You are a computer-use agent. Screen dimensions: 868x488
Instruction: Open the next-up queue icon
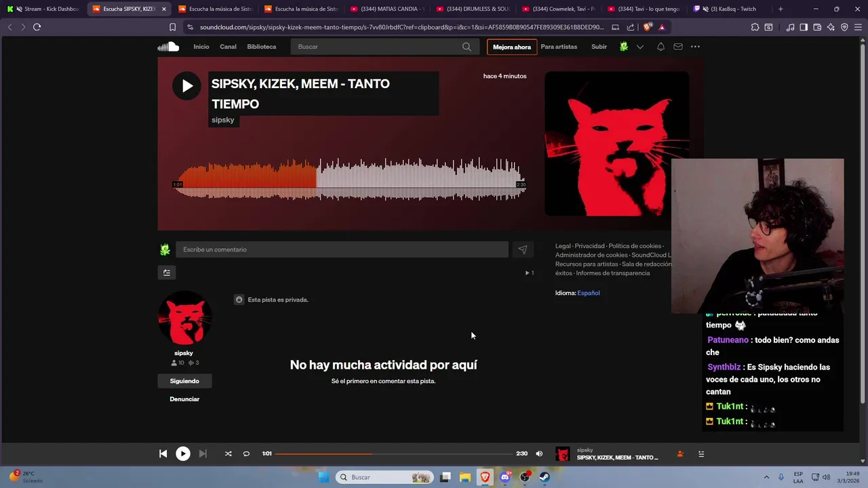pyautogui.click(x=701, y=454)
